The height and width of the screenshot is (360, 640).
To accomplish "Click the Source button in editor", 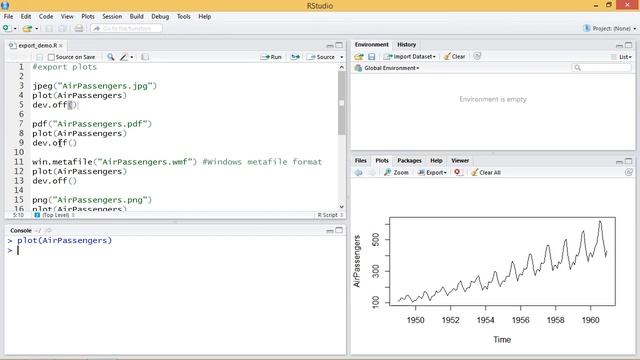I will pos(321,57).
